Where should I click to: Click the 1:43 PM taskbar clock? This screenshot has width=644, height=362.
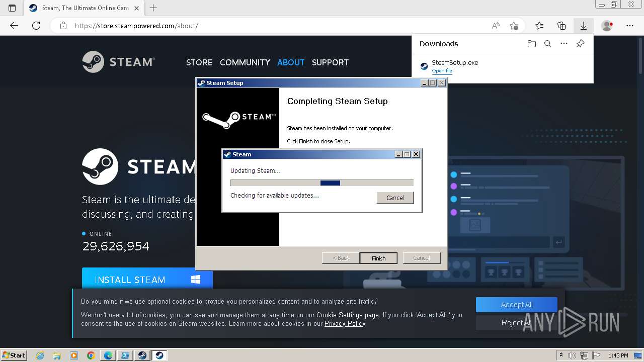point(618,355)
